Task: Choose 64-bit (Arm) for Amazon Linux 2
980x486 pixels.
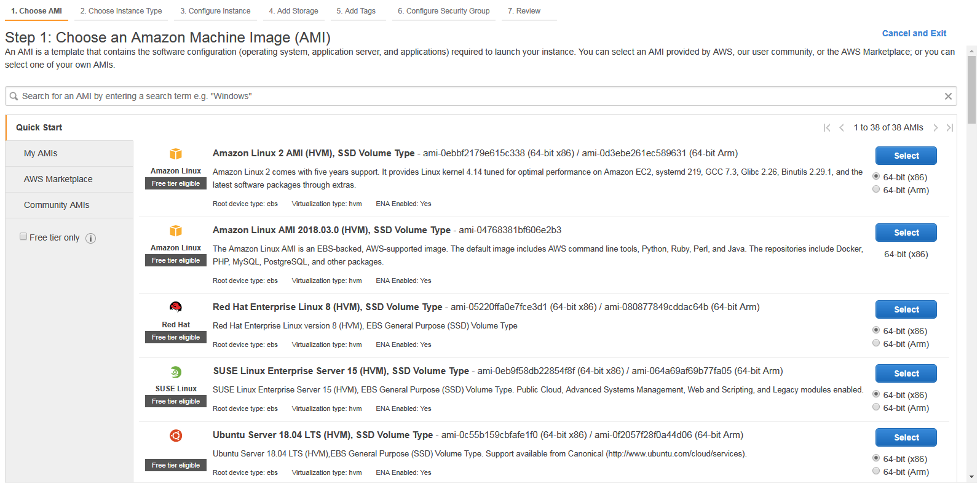Action: click(876, 189)
